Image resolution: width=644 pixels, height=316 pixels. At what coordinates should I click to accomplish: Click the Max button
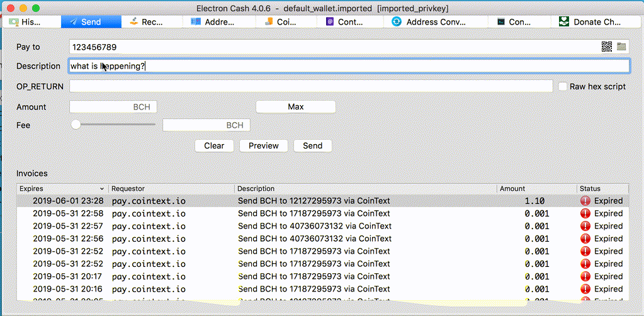point(296,107)
